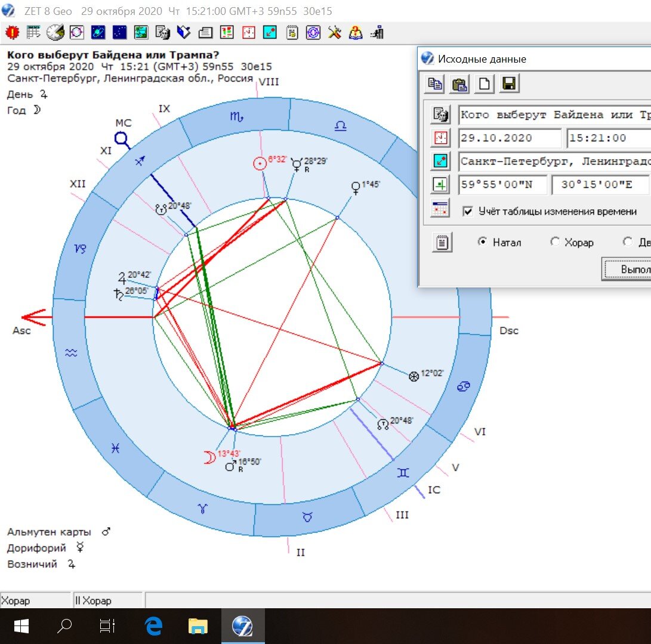This screenshot has width=651, height=644.
Task: Click the date field 29.10.2020
Action: (510, 138)
